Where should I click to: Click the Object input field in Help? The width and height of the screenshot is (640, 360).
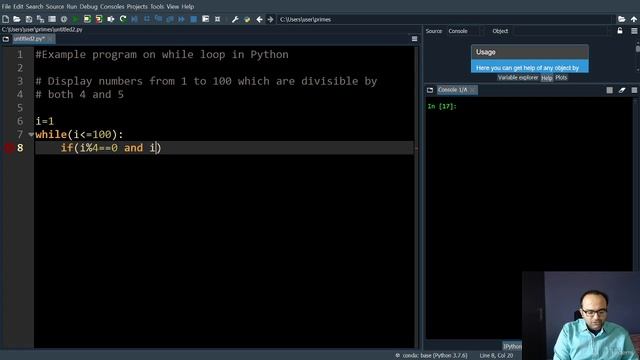point(561,31)
